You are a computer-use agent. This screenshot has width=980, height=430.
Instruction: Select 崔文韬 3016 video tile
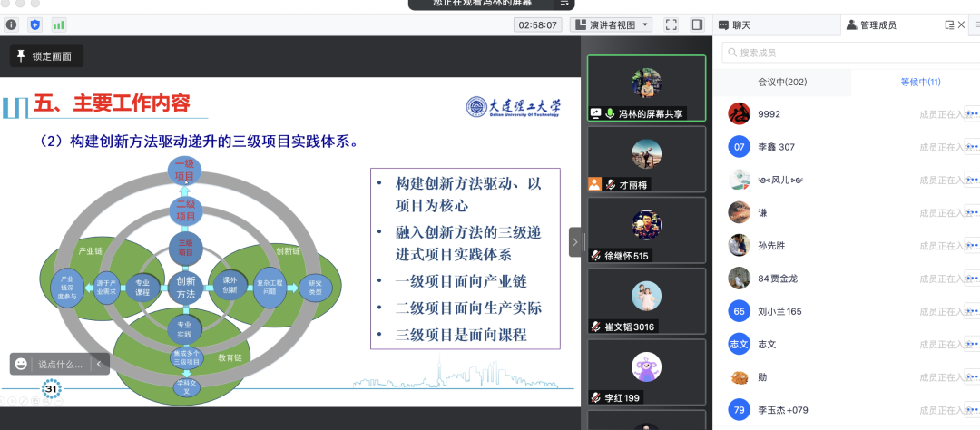[x=646, y=301]
